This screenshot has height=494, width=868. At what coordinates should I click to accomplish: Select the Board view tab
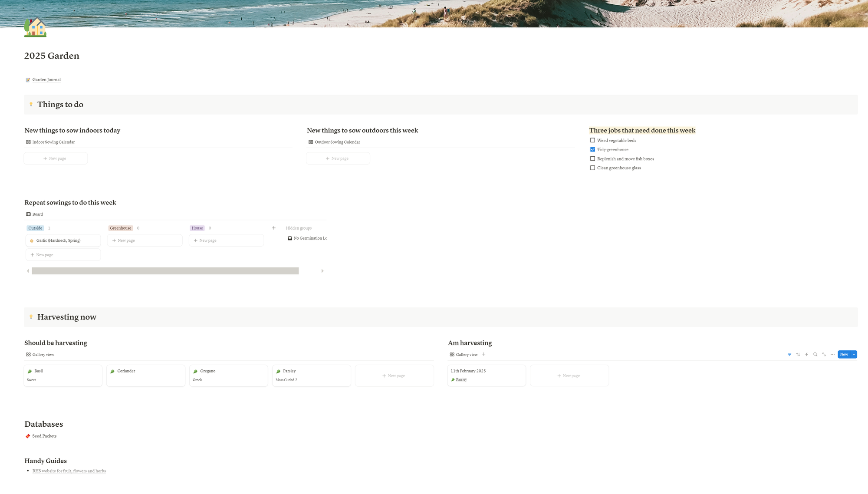[35, 214]
